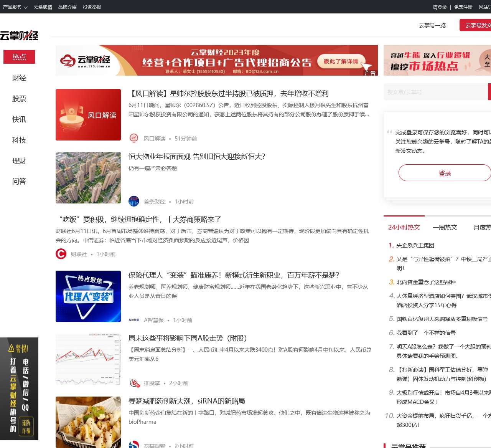Click author name 排股掌
Image resolution: width=491 pixels, height=448 pixels.
click(152, 383)
